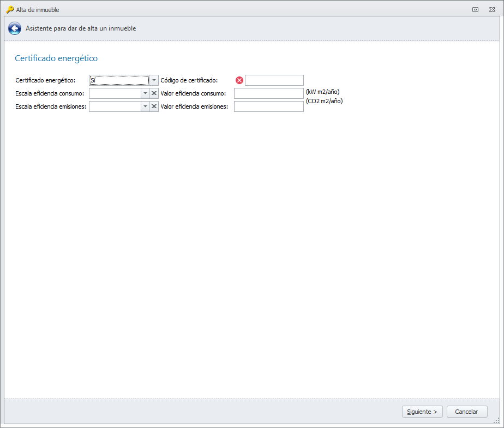Screen dimensions: 504x428
Task: Abort the wizard with Cancelar
Action: click(x=467, y=412)
